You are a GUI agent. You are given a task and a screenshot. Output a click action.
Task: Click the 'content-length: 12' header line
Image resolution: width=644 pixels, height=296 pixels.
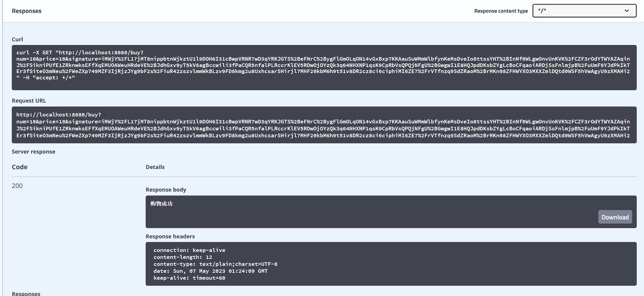click(x=183, y=257)
